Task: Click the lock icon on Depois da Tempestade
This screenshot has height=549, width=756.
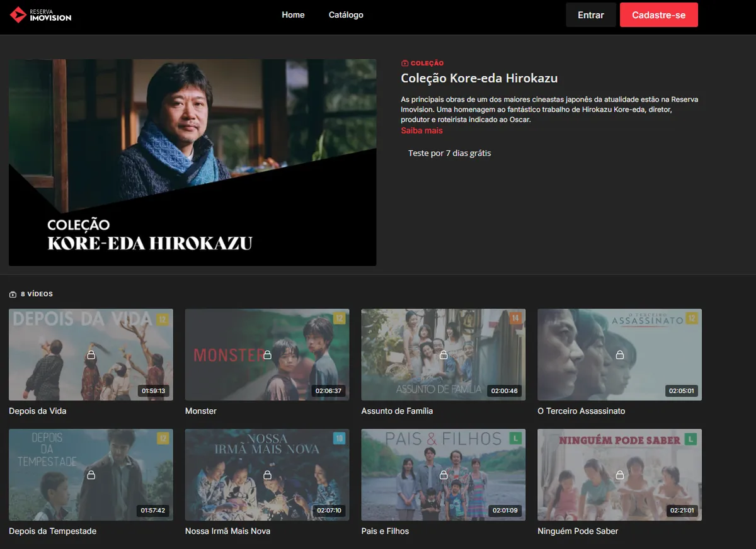Action: [x=91, y=475]
